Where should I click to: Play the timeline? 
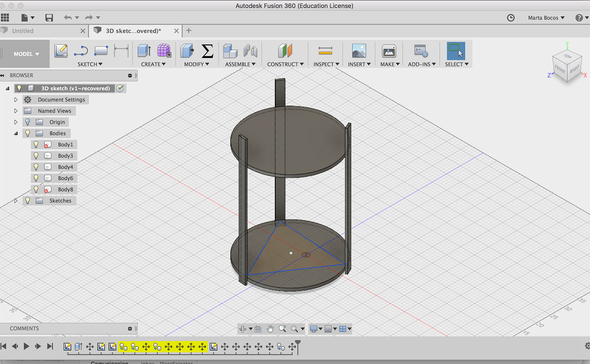(26, 346)
